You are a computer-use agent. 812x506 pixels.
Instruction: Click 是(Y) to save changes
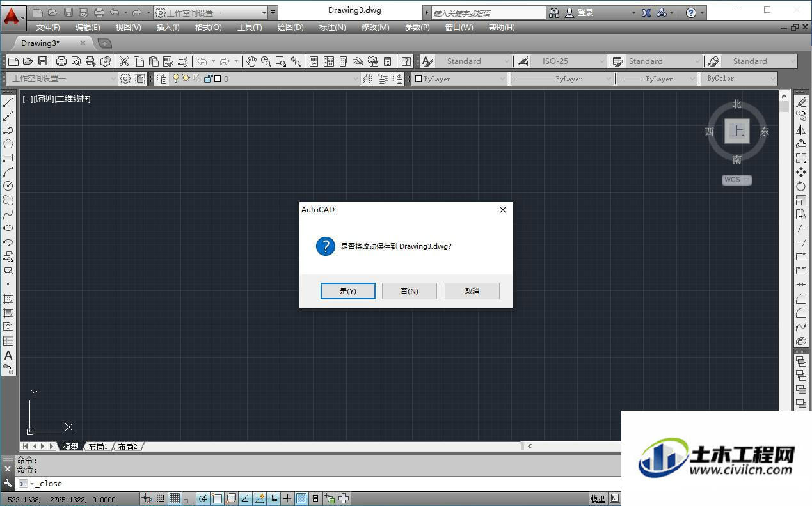tap(348, 291)
